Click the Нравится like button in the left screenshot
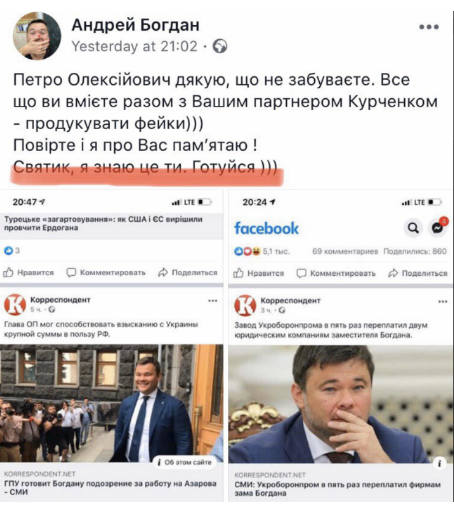The width and height of the screenshot is (454, 515). click(29, 273)
